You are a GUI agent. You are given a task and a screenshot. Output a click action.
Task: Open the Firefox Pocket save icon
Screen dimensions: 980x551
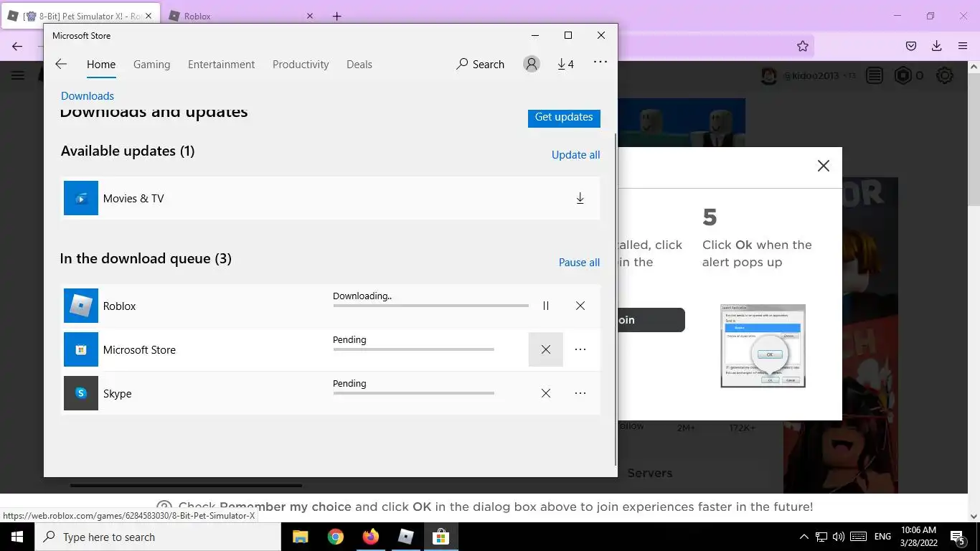tap(910, 46)
